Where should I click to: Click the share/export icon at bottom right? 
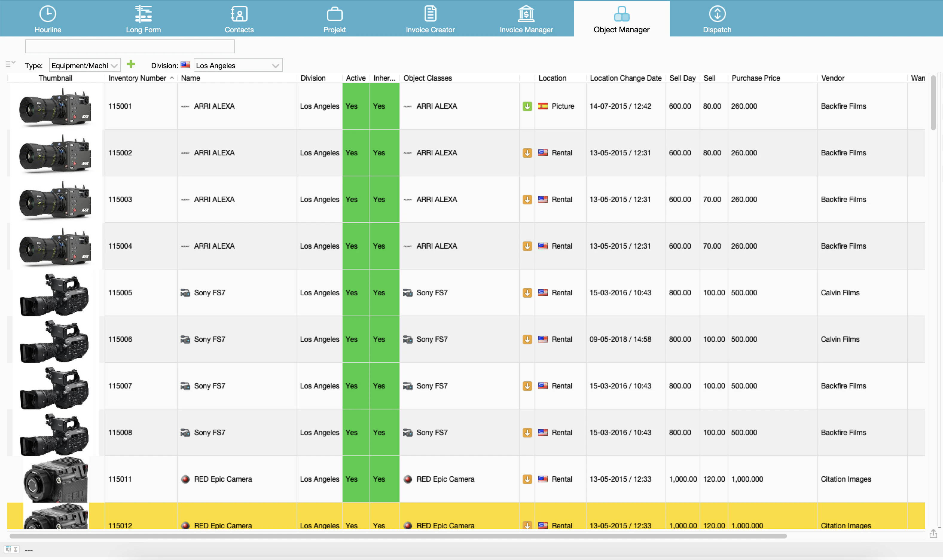coord(933,534)
